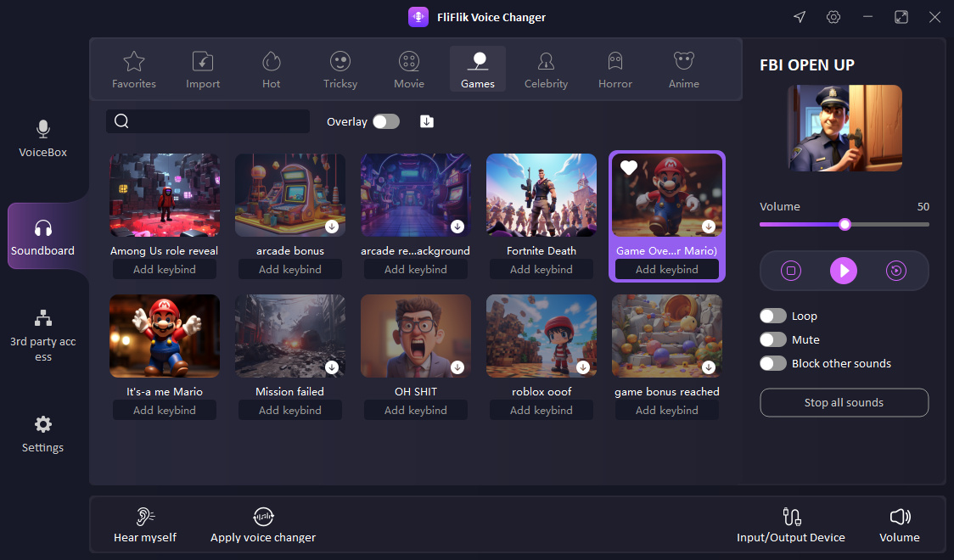Image resolution: width=954 pixels, height=560 pixels.
Task: Click Stop all sounds
Action: pyautogui.click(x=844, y=402)
